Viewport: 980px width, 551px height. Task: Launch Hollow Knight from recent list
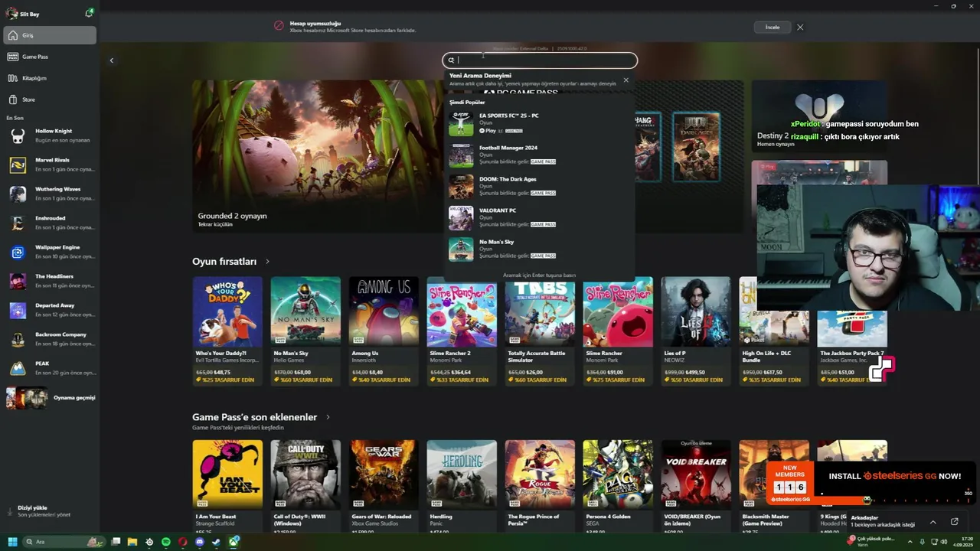[50, 135]
